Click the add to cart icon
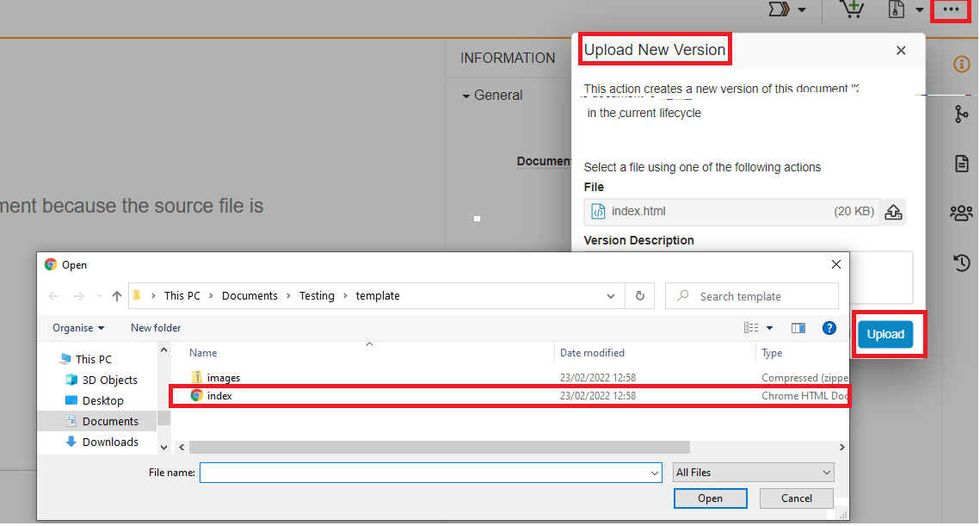 coord(852,9)
